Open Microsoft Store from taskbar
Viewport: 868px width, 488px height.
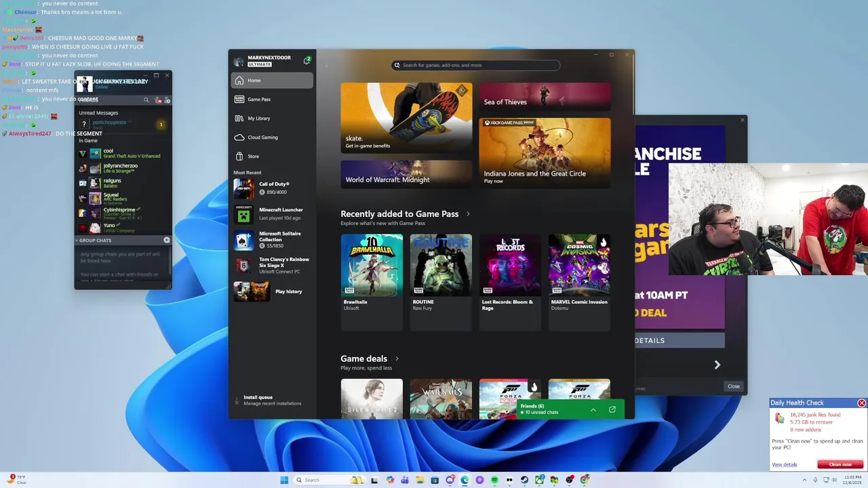[435, 480]
